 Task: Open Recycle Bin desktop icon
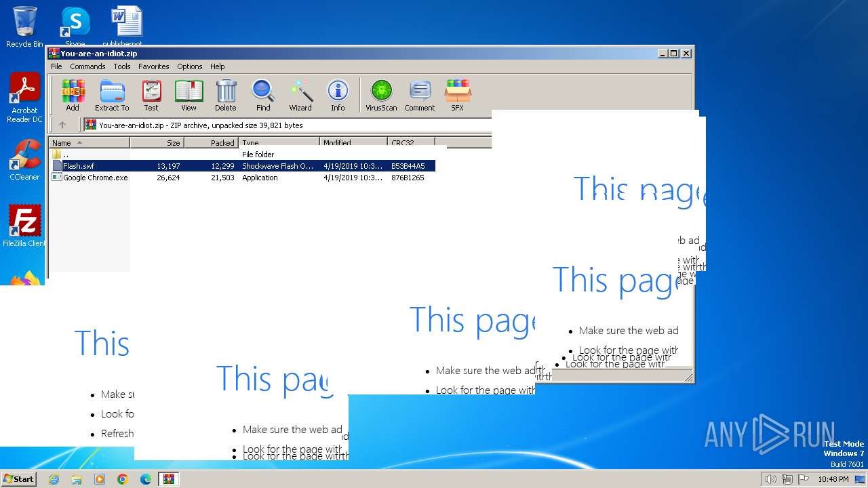pos(24,27)
